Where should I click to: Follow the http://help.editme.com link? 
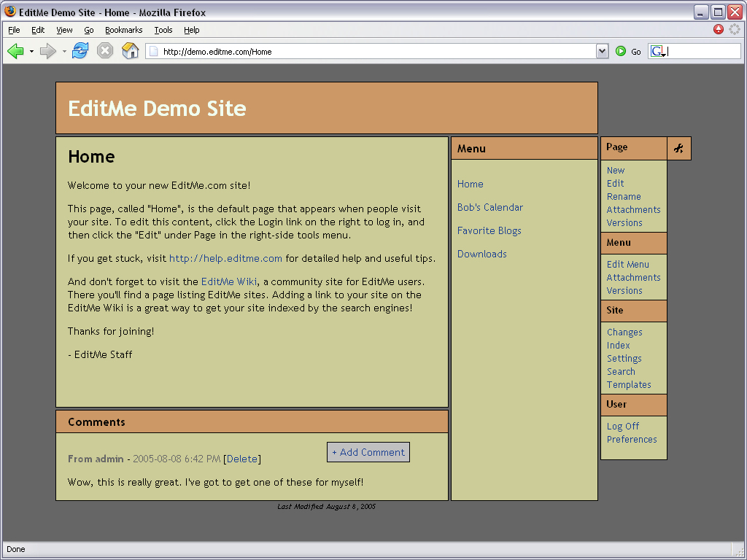coord(225,258)
